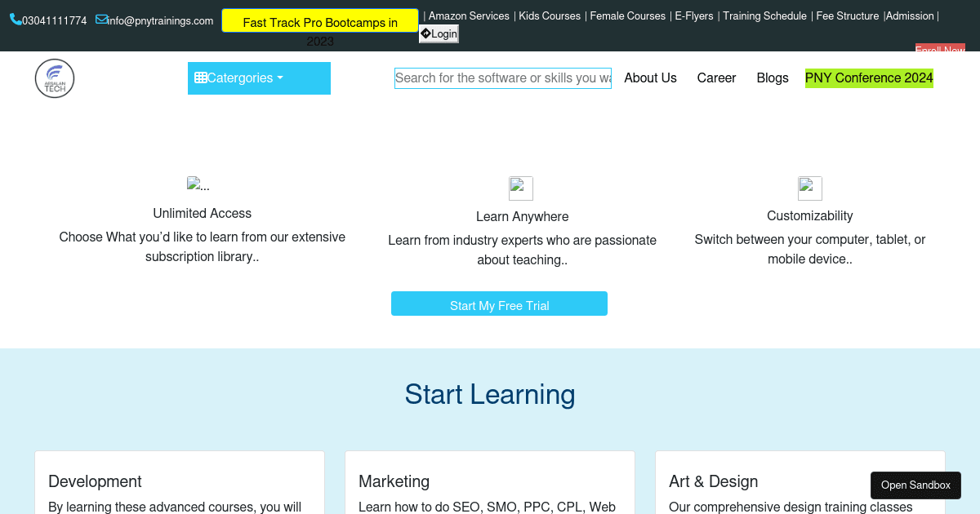Click the grid icon on the Categories button
Screen dimensions: 980x514
pos(202,78)
